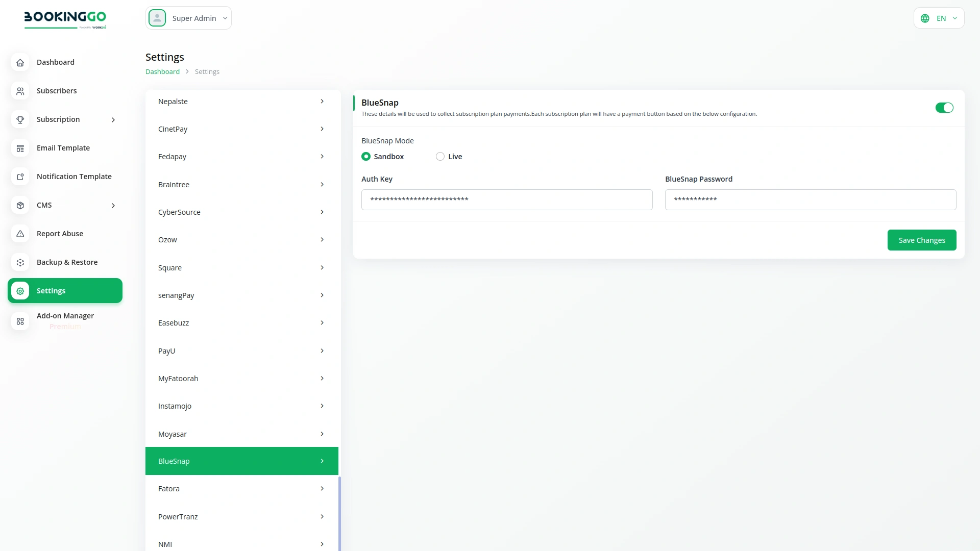Click the Dashboard breadcrumb link
Screen dimensions: 980x551
click(x=162, y=72)
